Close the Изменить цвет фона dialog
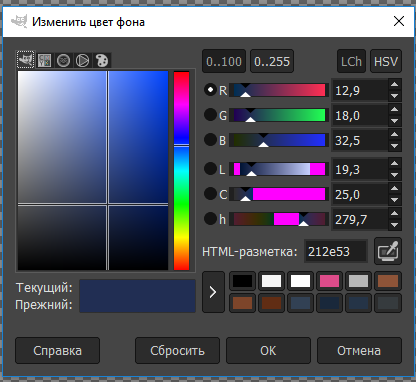Screen dimensions: 416x382 pos(399,21)
